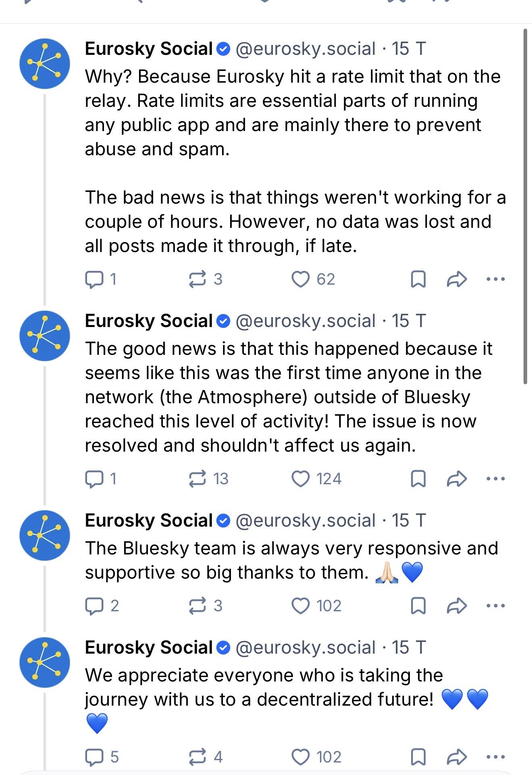Bookmark the 'Bluesky team is responsive' post
This screenshot has width=532, height=775.
coord(418,606)
